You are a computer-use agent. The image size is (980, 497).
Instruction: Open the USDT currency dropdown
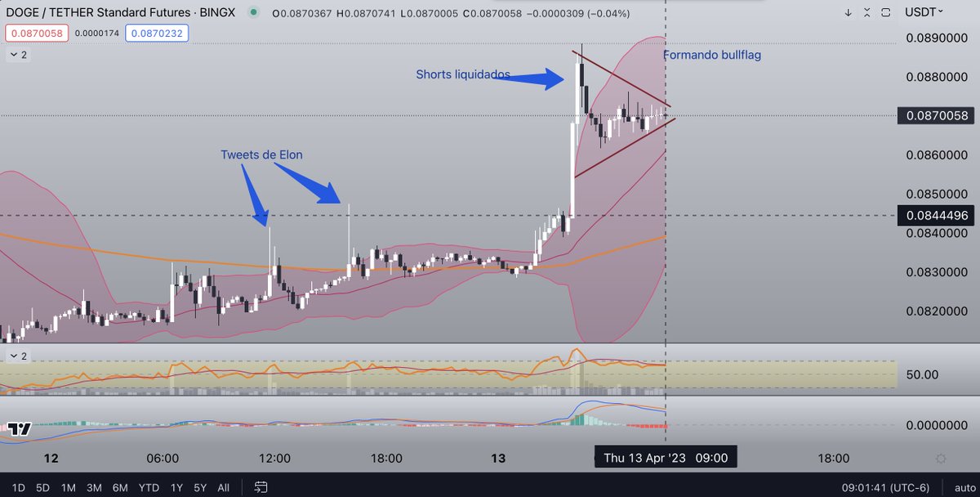(x=923, y=12)
